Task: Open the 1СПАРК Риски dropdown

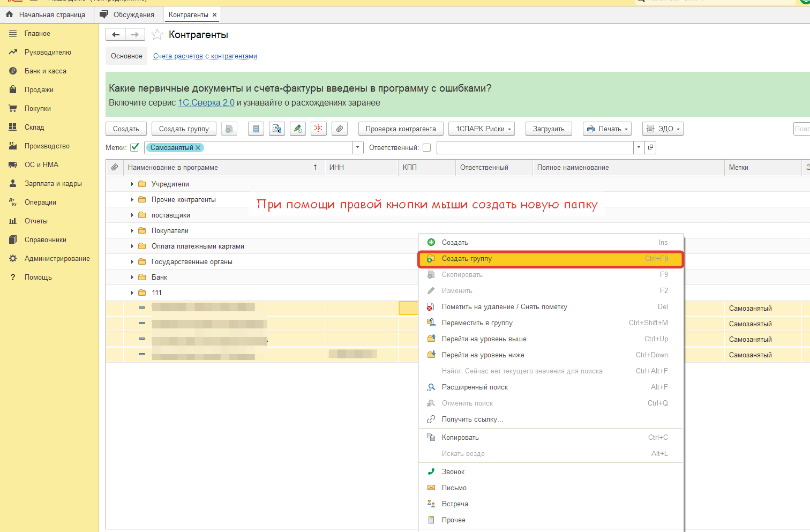Action: (482, 129)
